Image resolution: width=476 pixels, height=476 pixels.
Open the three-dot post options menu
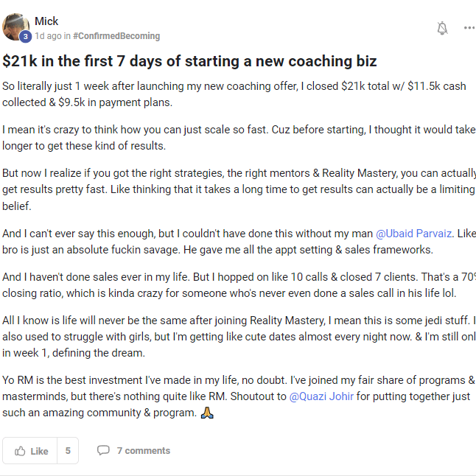click(x=469, y=28)
